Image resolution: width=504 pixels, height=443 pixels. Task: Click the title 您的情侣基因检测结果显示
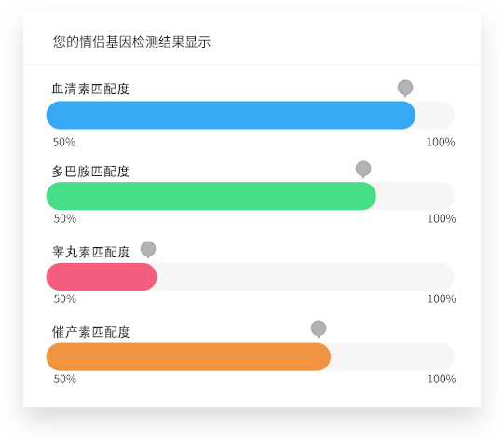[131, 42]
